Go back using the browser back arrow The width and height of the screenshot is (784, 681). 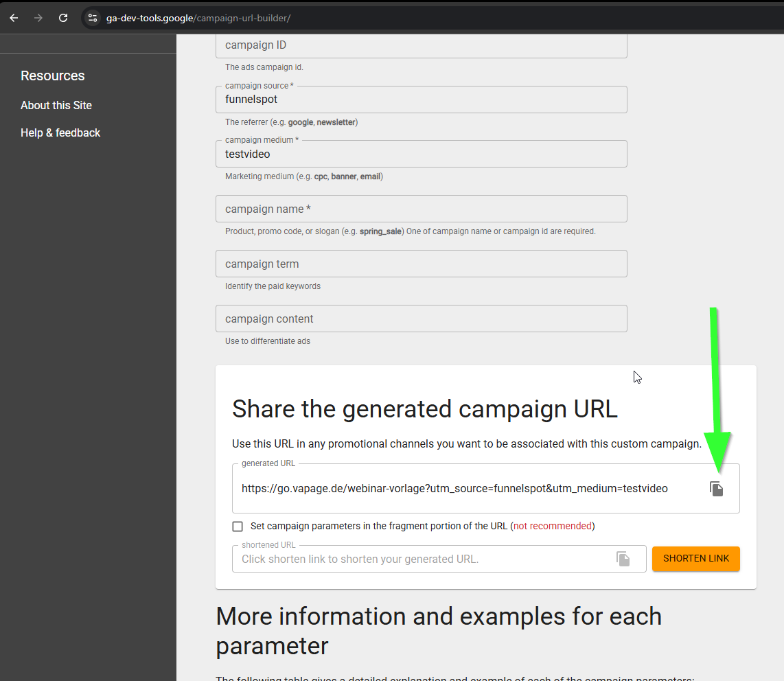point(14,18)
